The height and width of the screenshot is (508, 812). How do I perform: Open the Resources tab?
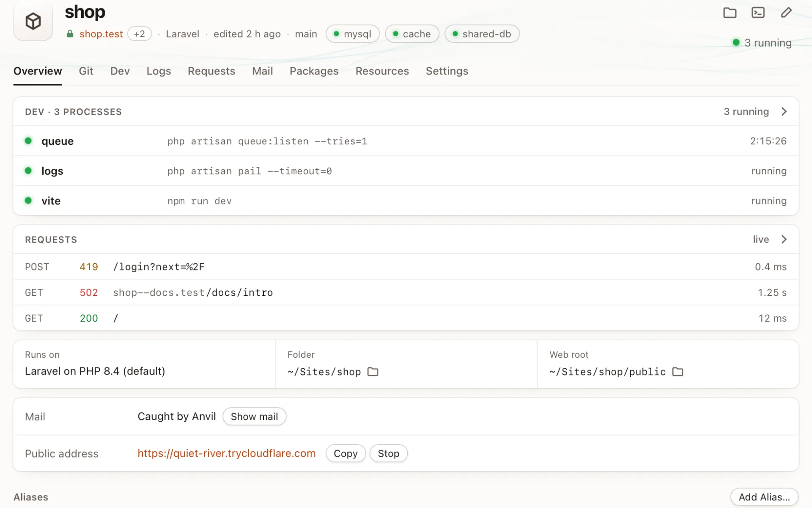click(x=382, y=71)
